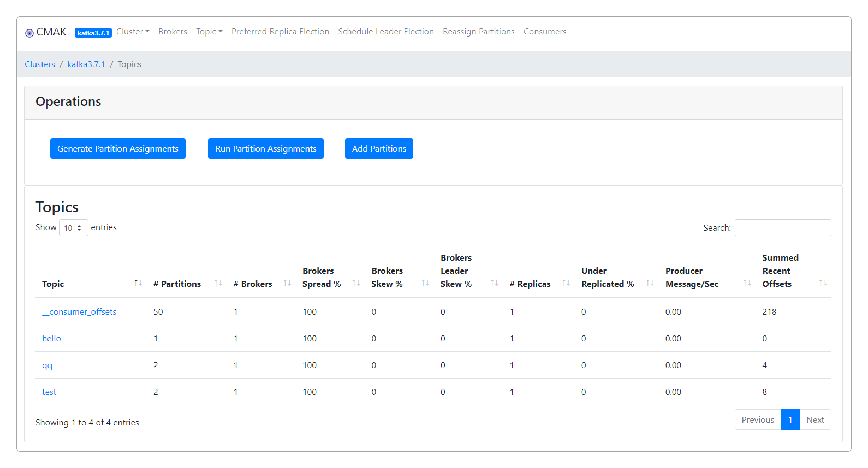The width and height of the screenshot is (868, 468).
Task: Open Preferred Replica Election page
Action: (x=280, y=32)
